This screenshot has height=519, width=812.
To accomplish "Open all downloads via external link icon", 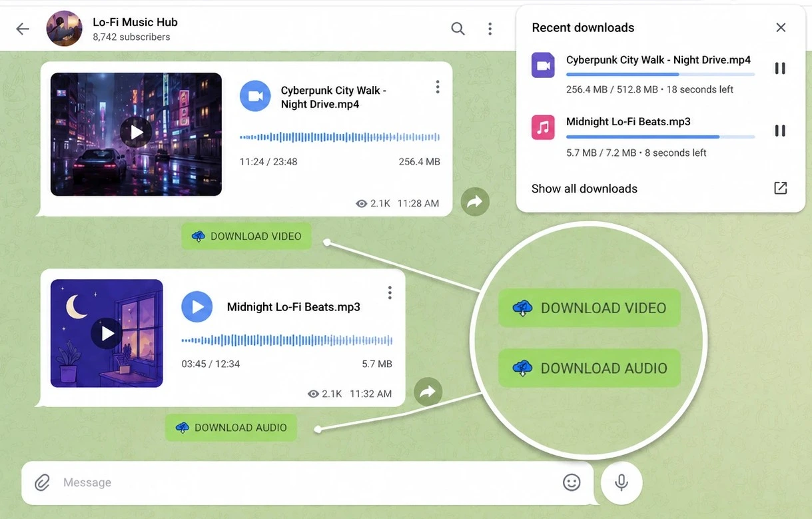I will (781, 188).
